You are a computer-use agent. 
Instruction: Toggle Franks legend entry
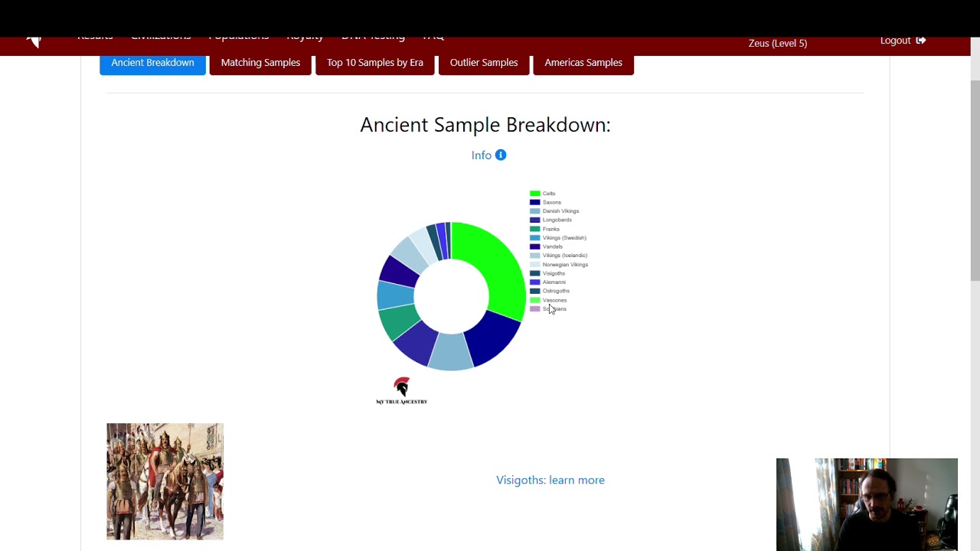(x=545, y=229)
